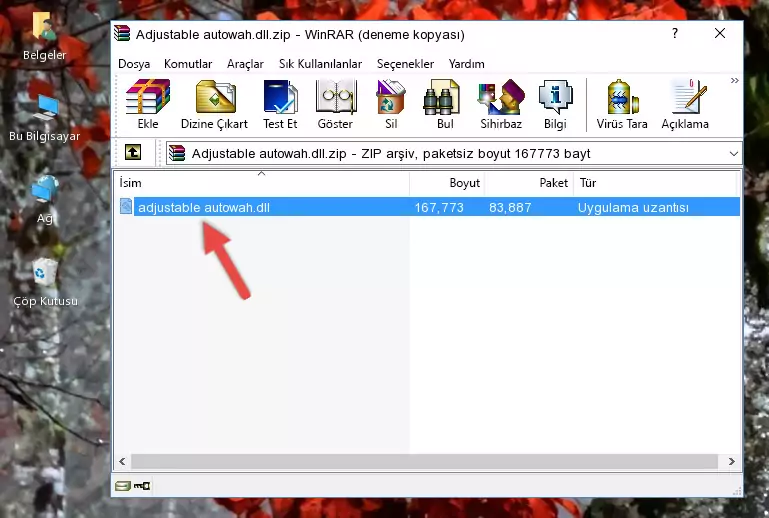769x518 pixels.
Task: Open the Komutlar menu
Action: [x=188, y=64]
